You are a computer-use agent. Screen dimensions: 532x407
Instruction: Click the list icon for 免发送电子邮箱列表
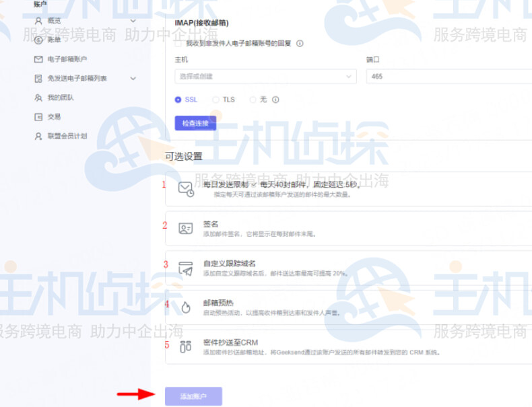tap(38, 79)
